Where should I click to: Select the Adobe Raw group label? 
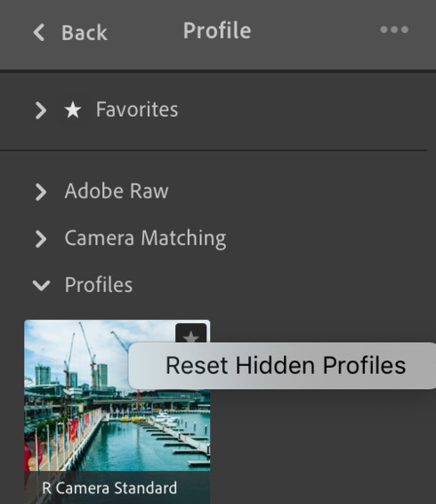coord(117,191)
